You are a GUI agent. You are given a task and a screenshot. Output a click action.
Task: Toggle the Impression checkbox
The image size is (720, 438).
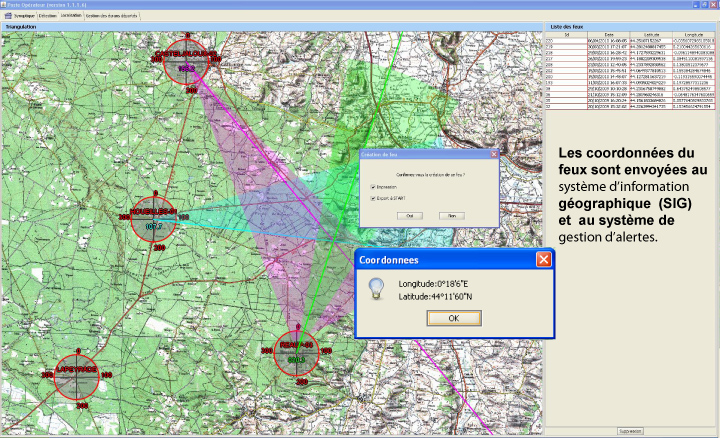(373, 186)
